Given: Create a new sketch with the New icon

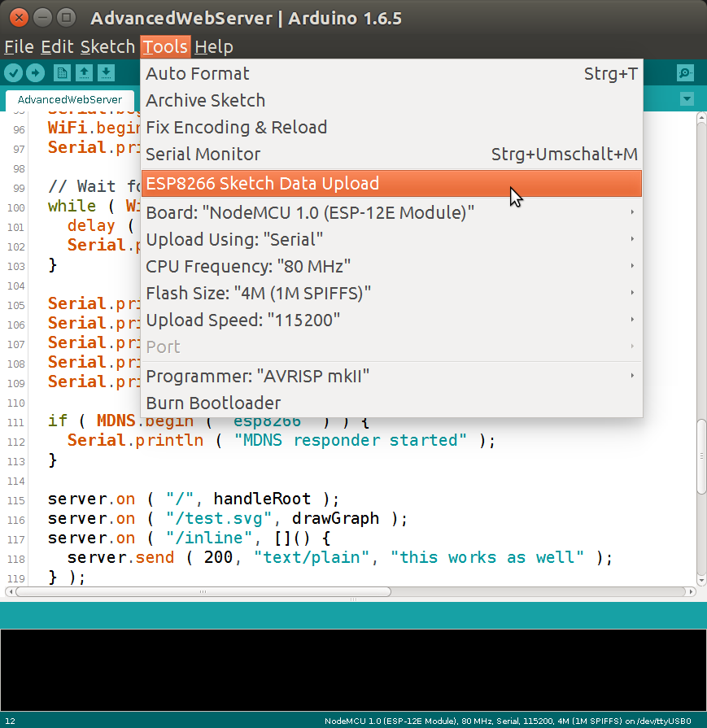Looking at the screenshot, I should pyautogui.click(x=62, y=73).
